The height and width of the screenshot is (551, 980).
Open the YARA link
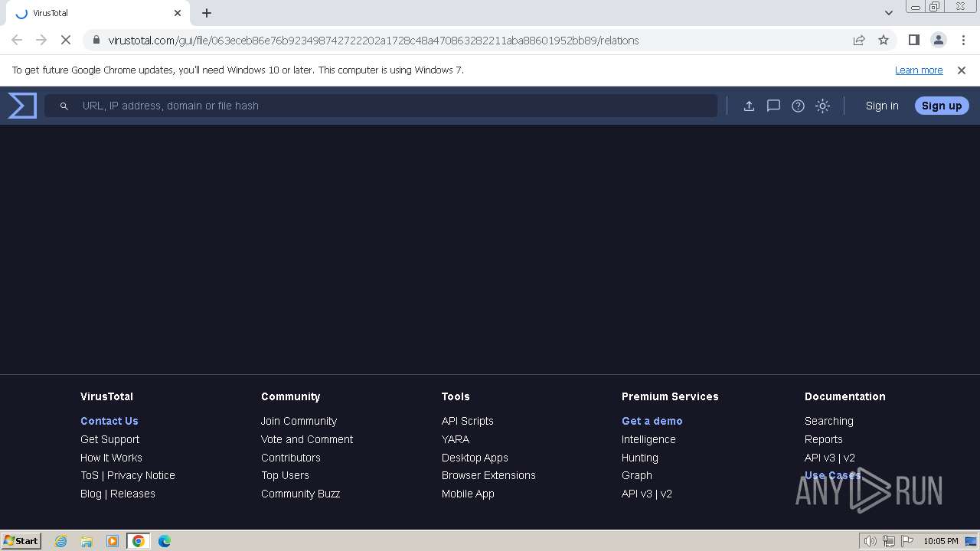click(x=456, y=439)
